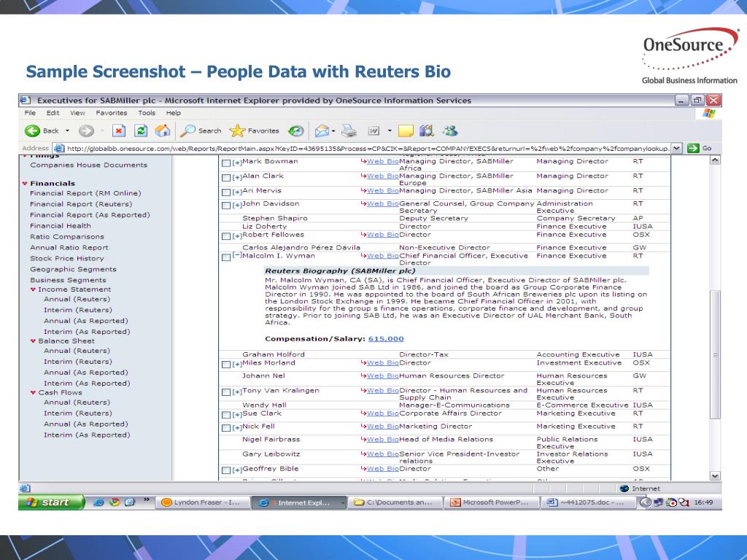Open the Edit menu
Screen dimensions: 747x560
click(x=53, y=113)
